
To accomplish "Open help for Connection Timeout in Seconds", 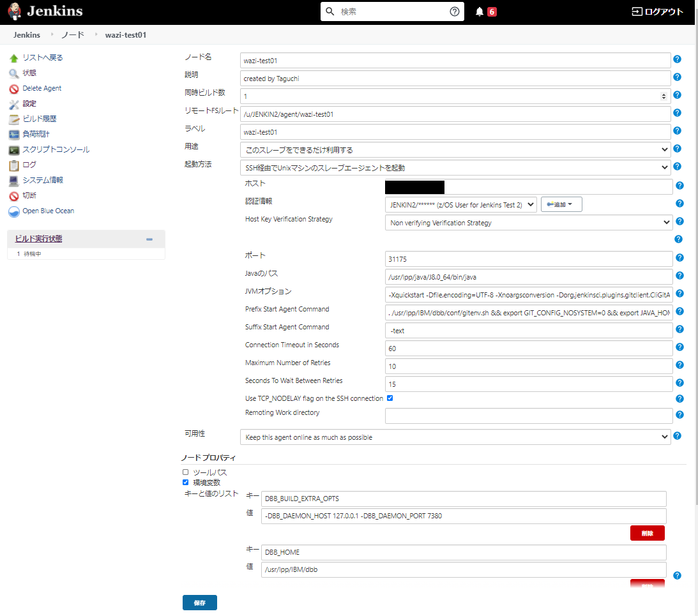I will click(x=679, y=347).
